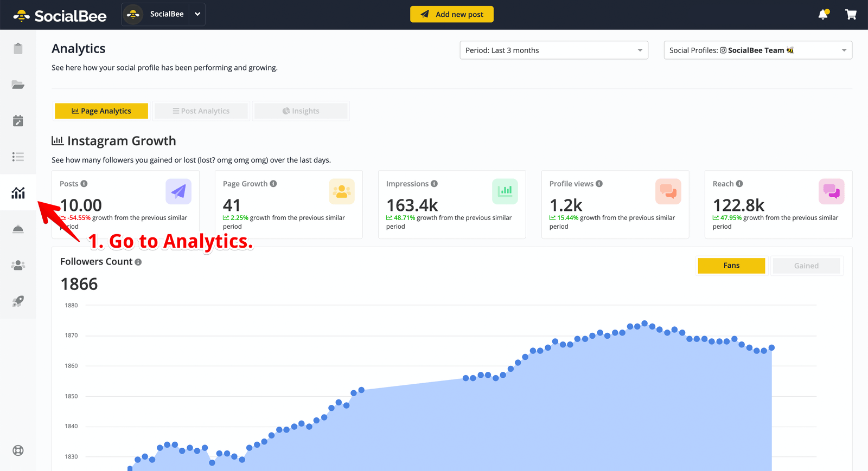Open the shopping cart
Image resolution: width=868 pixels, height=471 pixels.
(x=851, y=15)
